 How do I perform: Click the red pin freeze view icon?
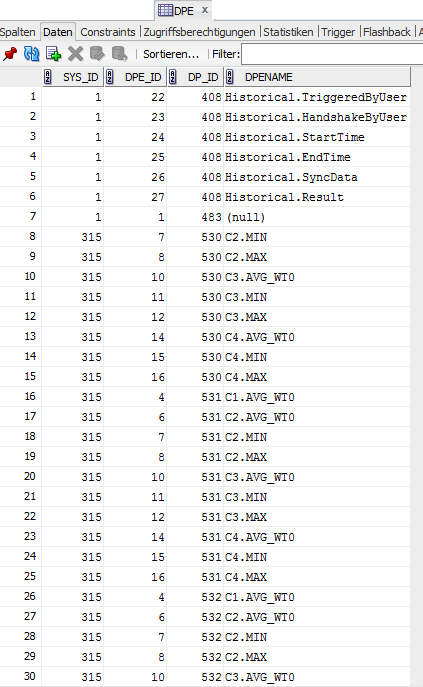pyautogui.click(x=10, y=54)
